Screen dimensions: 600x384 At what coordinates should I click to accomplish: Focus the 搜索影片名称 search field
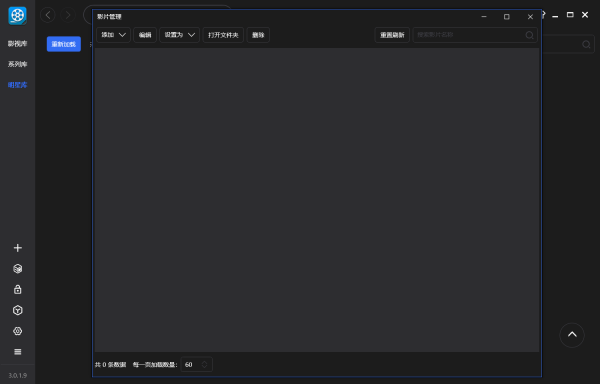[470, 35]
